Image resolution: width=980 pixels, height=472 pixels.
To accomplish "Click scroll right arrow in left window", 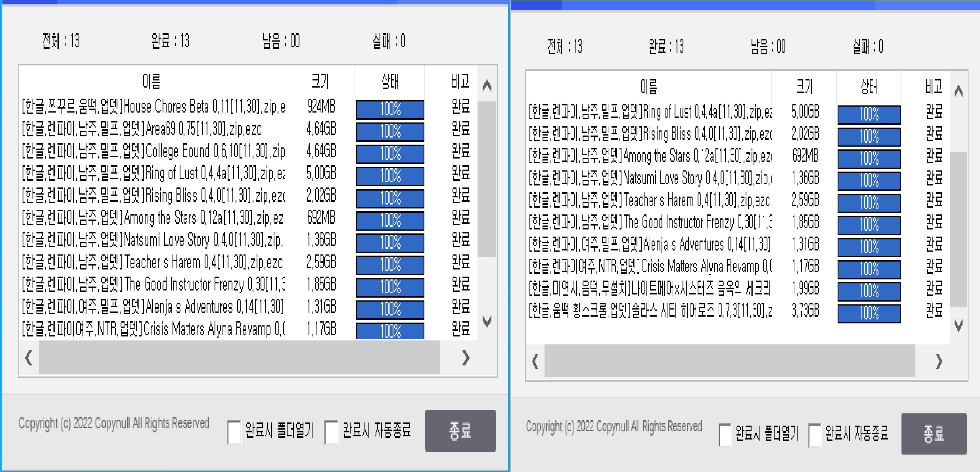I will tap(466, 358).
